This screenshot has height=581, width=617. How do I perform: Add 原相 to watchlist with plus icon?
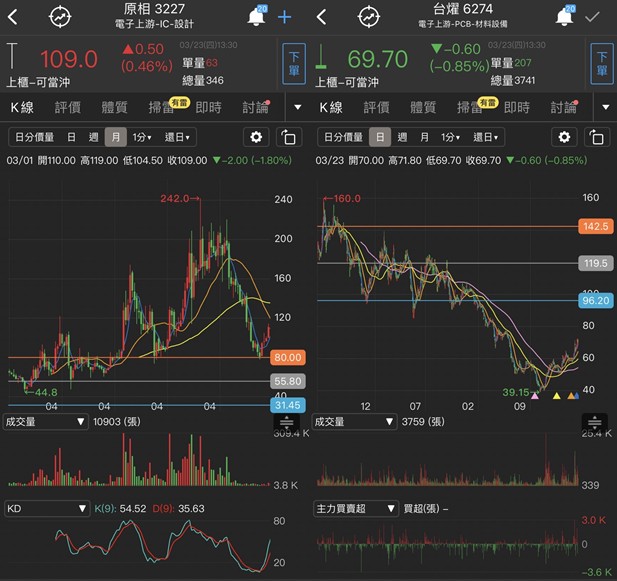285,17
